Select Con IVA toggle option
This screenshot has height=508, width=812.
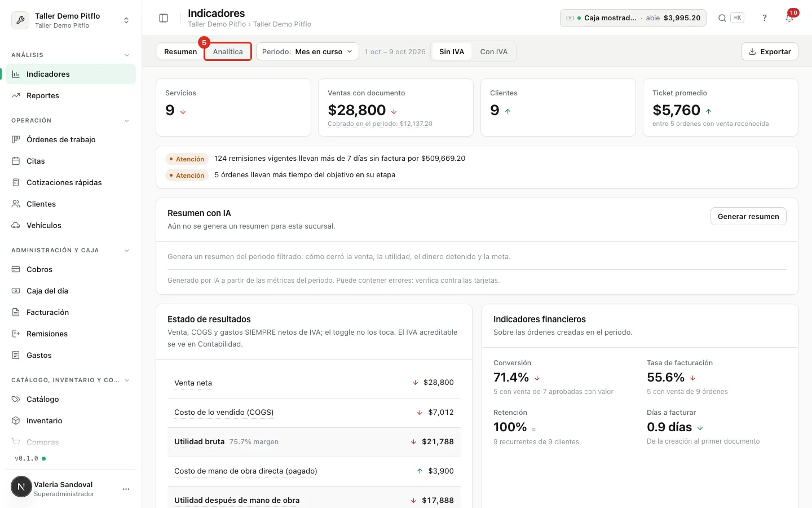click(494, 51)
